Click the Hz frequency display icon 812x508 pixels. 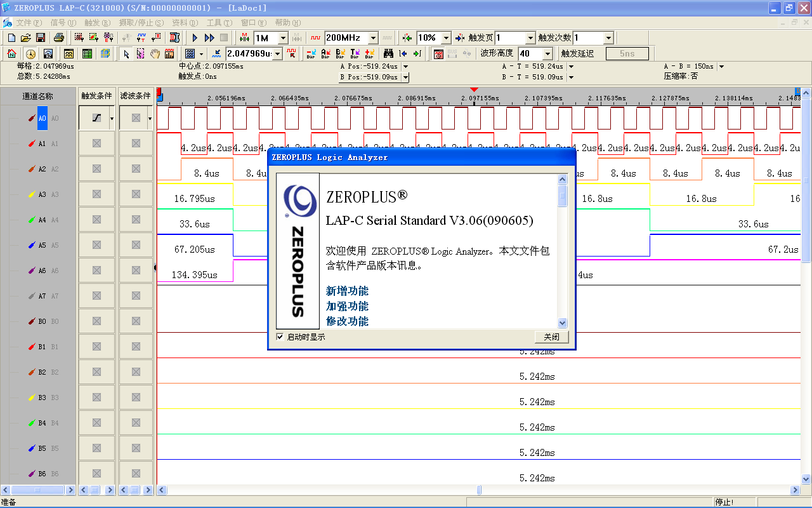(x=48, y=53)
